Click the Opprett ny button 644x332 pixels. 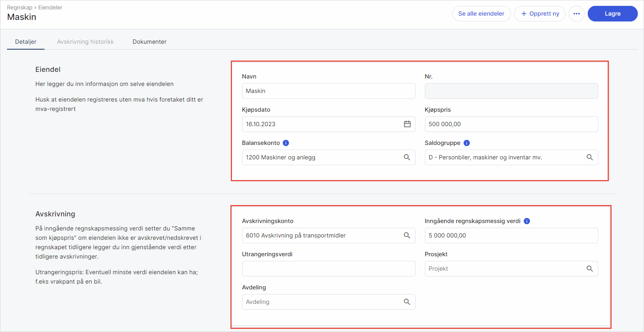pos(540,14)
